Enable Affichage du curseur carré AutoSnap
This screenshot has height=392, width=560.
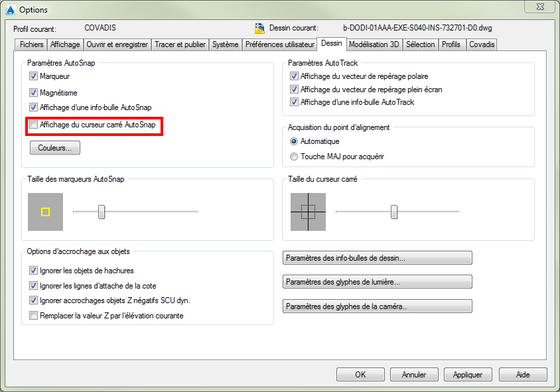33,125
